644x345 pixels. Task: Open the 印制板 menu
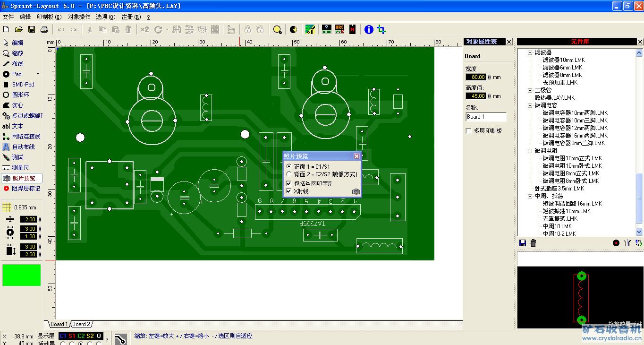(49, 17)
